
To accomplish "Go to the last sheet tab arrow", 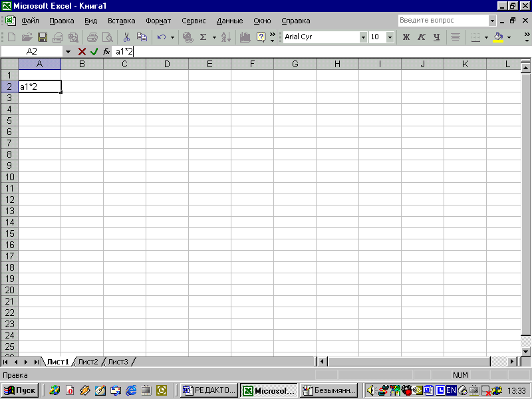I will [x=36, y=362].
